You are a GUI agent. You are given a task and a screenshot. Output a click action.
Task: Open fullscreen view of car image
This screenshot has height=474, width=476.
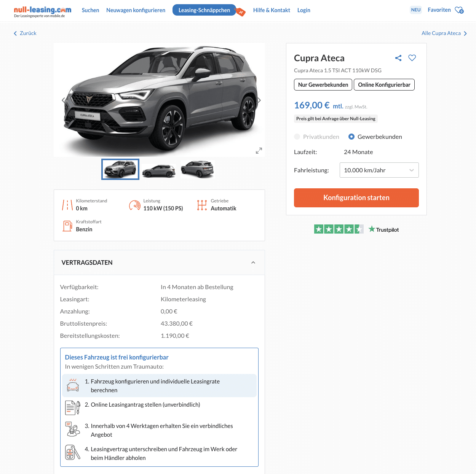click(259, 151)
